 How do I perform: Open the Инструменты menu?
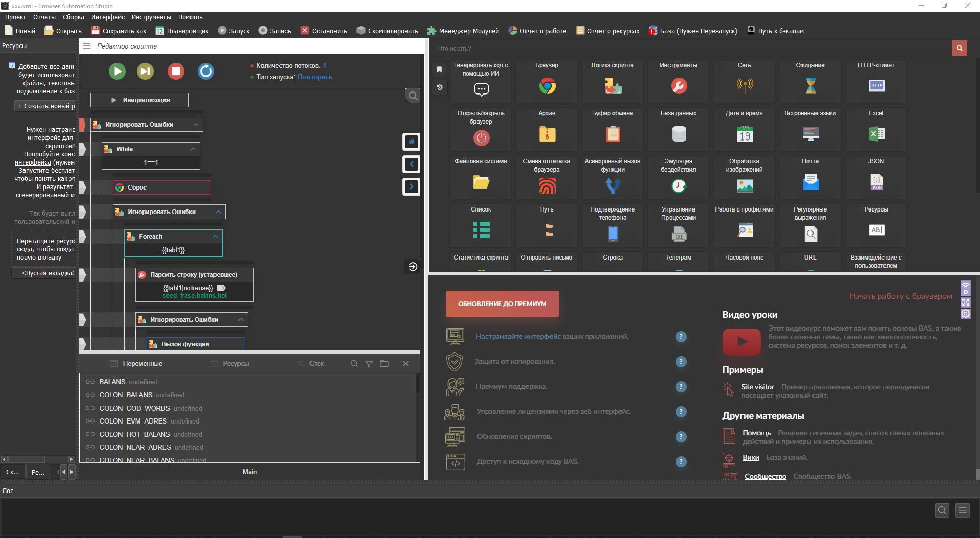click(x=151, y=17)
